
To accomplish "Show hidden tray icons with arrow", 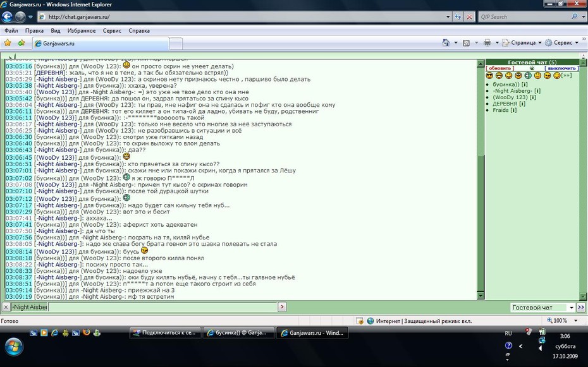I will (x=520, y=346).
